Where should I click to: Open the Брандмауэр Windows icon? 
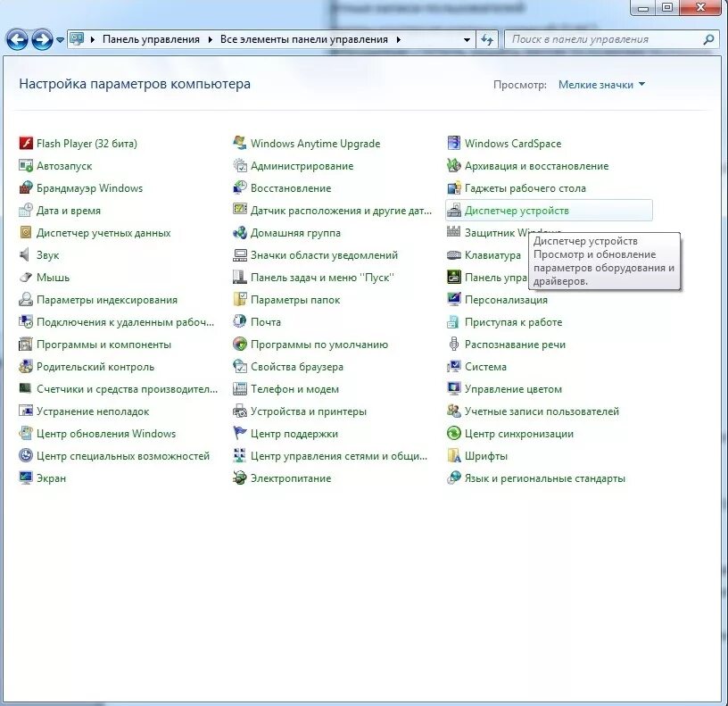[x=26, y=187]
